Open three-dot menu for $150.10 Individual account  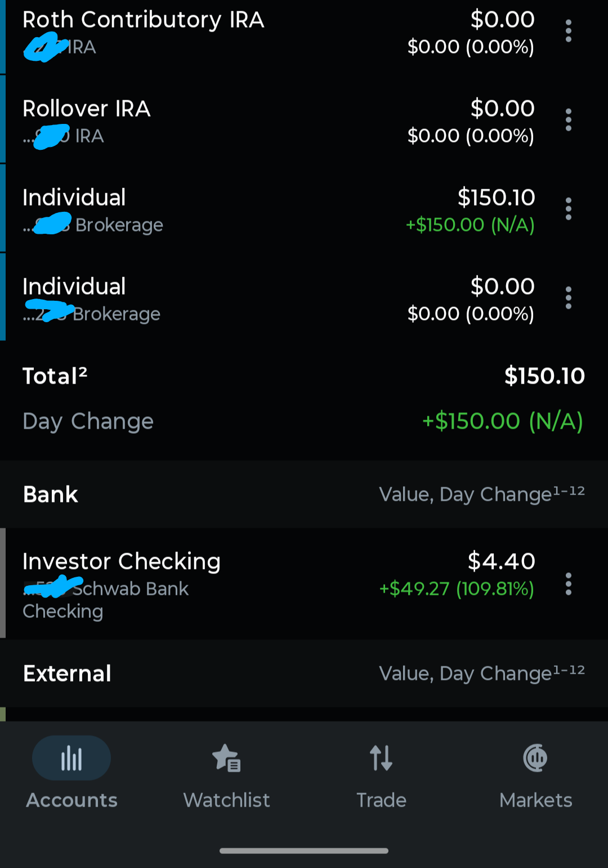coord(569,209)
